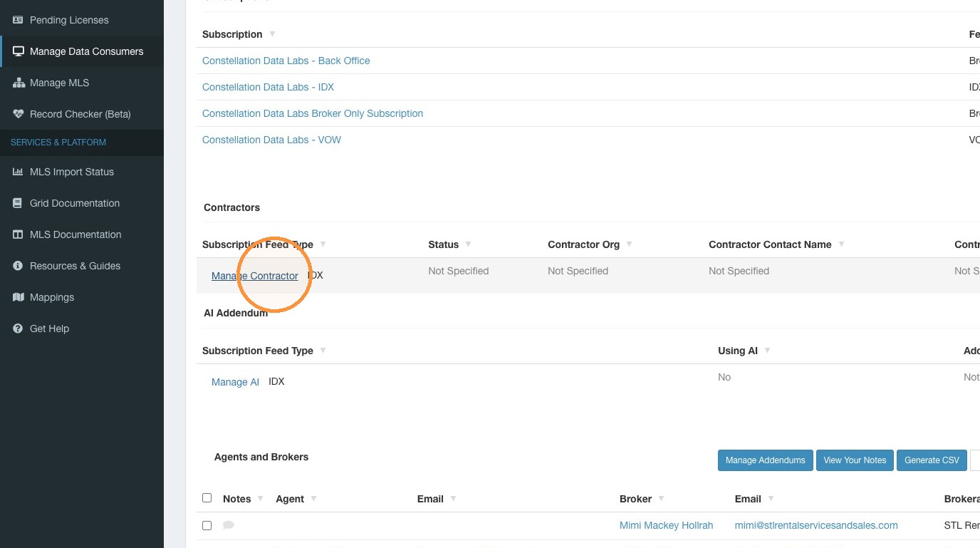
Task: Tick the select-all checkbox in the Agents header
Action: (207, 498)
